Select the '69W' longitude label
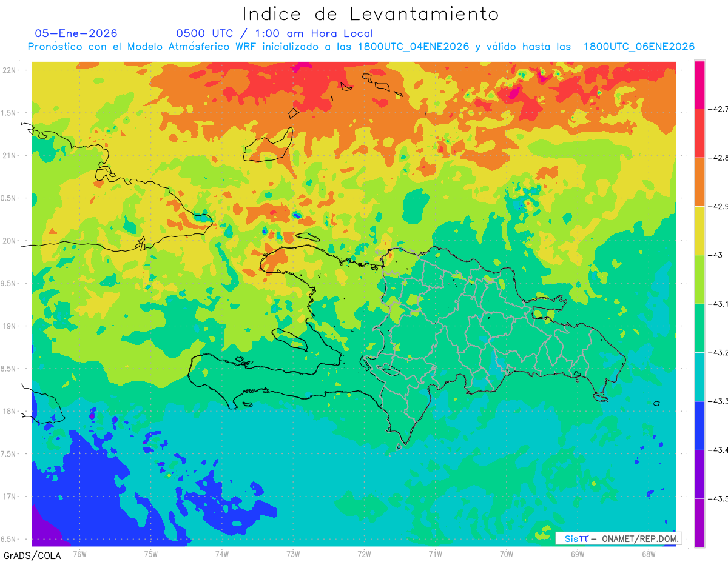The height and width of the screenshot is (562, 728). (578, 554)
